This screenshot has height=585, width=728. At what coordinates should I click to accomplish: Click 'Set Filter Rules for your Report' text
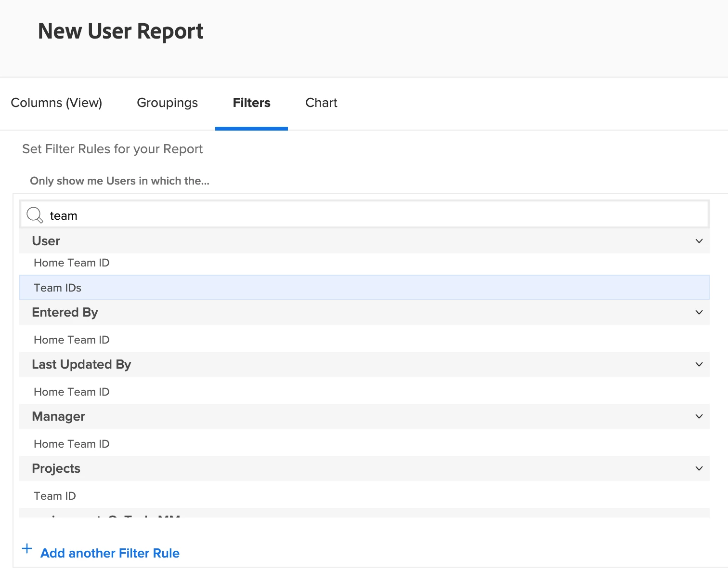112,149
